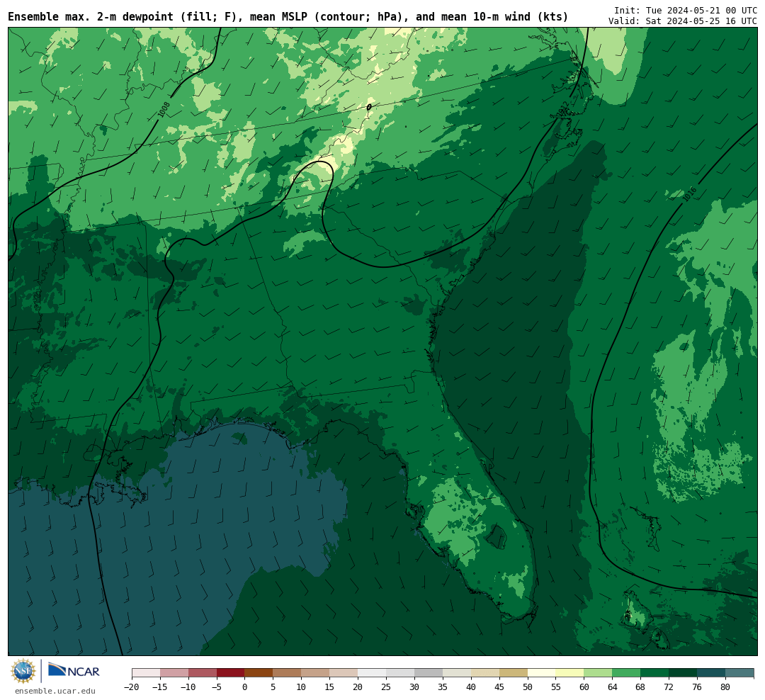This screenshot has width=765, height=700.
Task: Pick the medium green 64–68 colorbar swatch
Action: 626,673
